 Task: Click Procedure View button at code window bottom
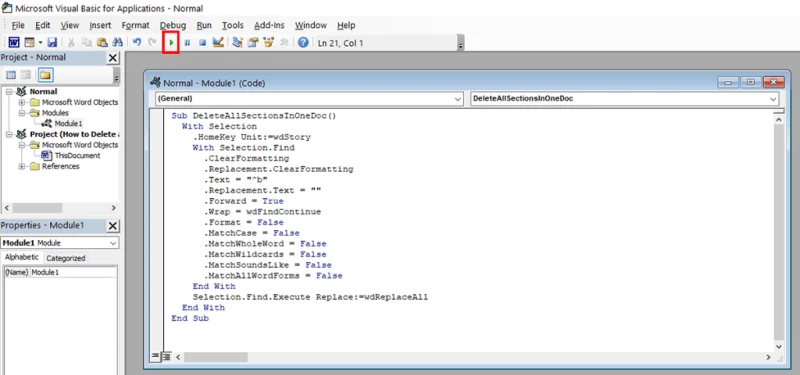(156, 357)
